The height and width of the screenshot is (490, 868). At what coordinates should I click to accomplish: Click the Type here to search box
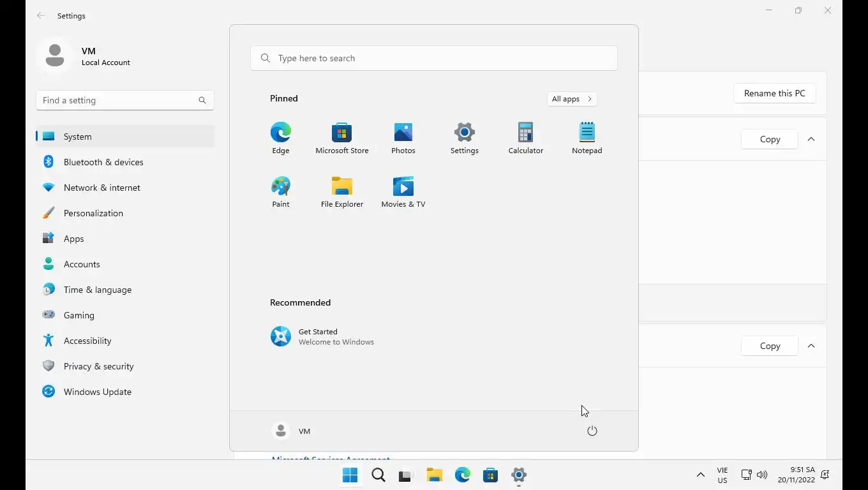click(434, 58)
